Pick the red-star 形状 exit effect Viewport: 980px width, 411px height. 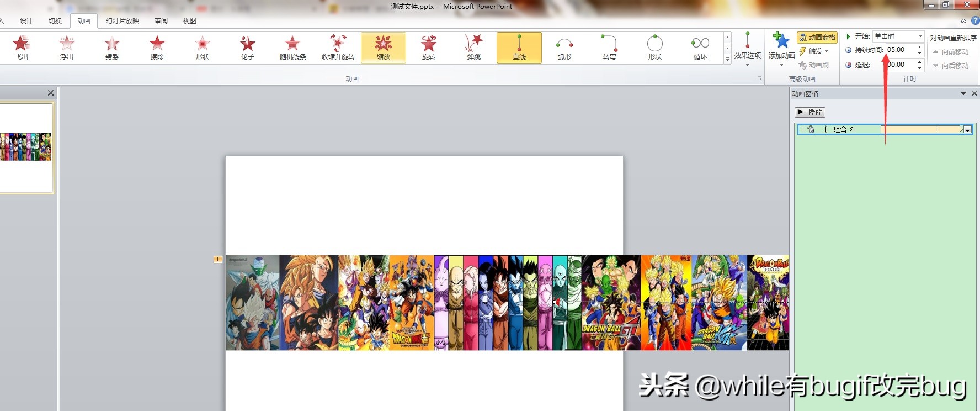click(x=203, y=48)
